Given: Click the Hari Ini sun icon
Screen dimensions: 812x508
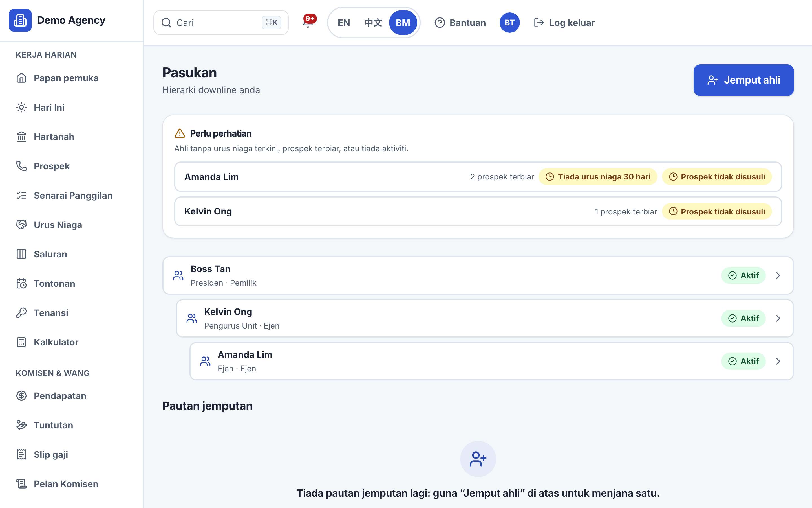Looking at the screenshot, I should pyautogui.click(x=21, y=107).
